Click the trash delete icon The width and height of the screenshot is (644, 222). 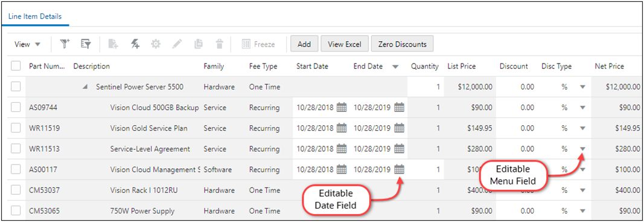pos(220,44)
